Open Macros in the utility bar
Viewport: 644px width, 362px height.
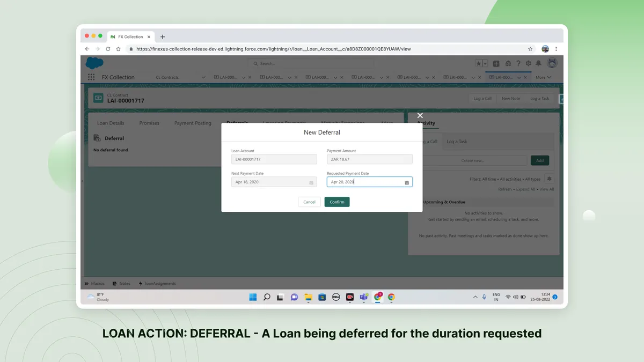95,283
